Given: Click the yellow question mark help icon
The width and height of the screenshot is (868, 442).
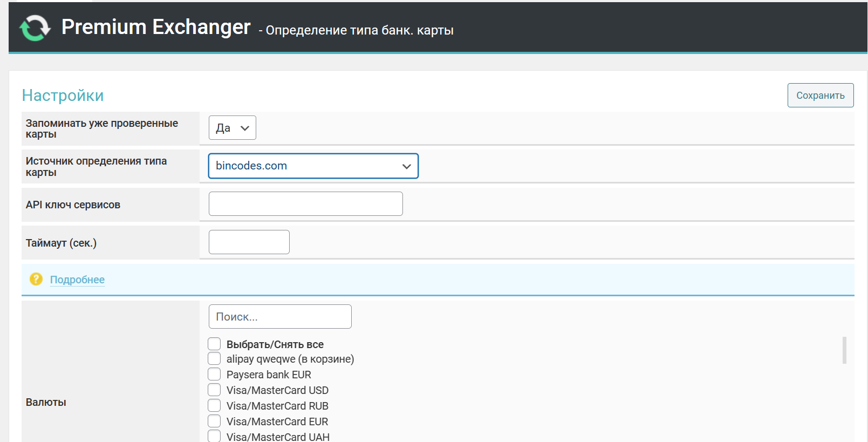Looking at the screenshot, I should click(36, 279).
